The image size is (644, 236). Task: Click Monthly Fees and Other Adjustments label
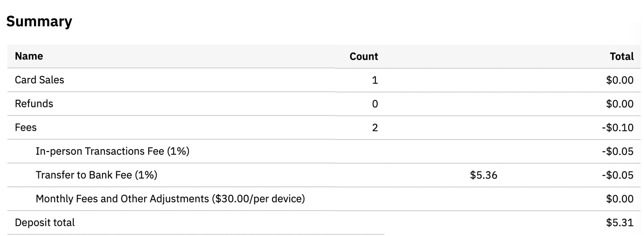(x=170, y=199)
